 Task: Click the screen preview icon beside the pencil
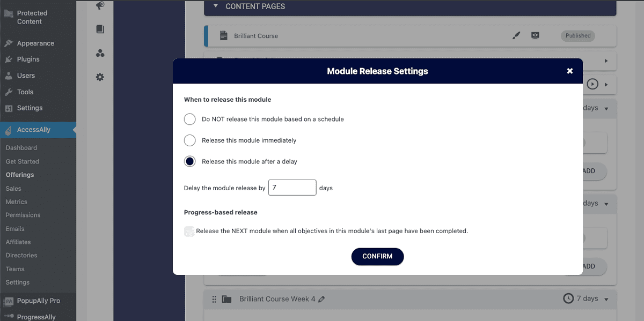535,35
